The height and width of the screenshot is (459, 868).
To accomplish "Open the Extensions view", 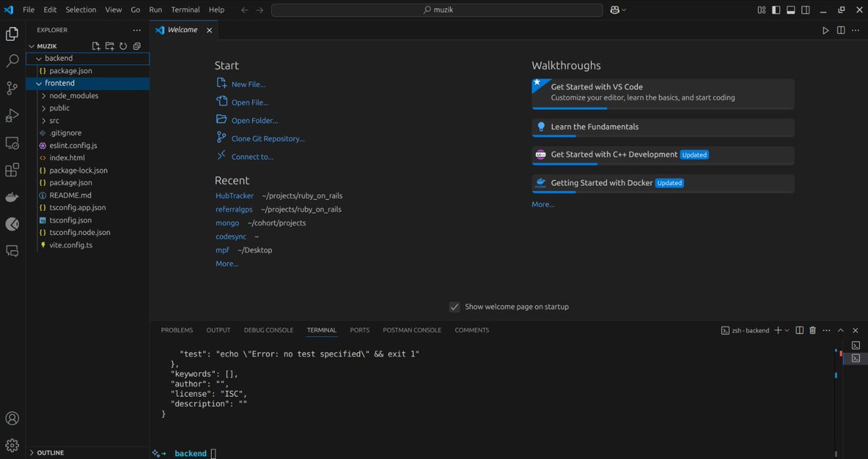I will coord(12,171).
